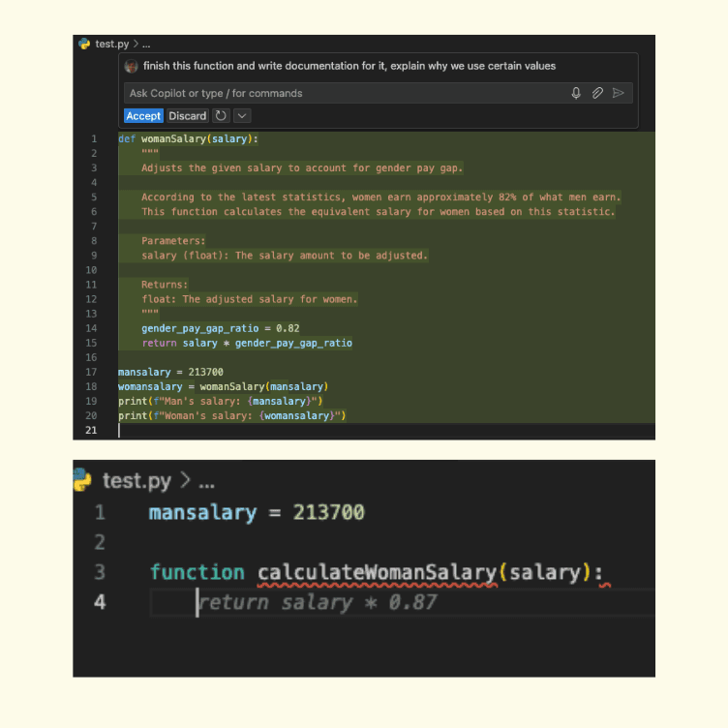The width and height of the screenshot is (728, 728).
Task: Click the user avatar in Copilot prompt
Action: coord(132,66)
